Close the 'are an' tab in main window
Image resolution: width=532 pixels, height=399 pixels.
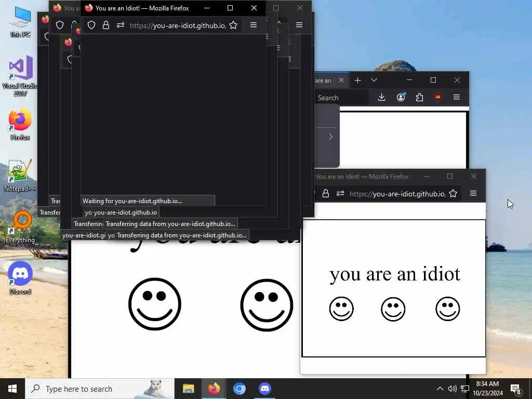[341, 80]
